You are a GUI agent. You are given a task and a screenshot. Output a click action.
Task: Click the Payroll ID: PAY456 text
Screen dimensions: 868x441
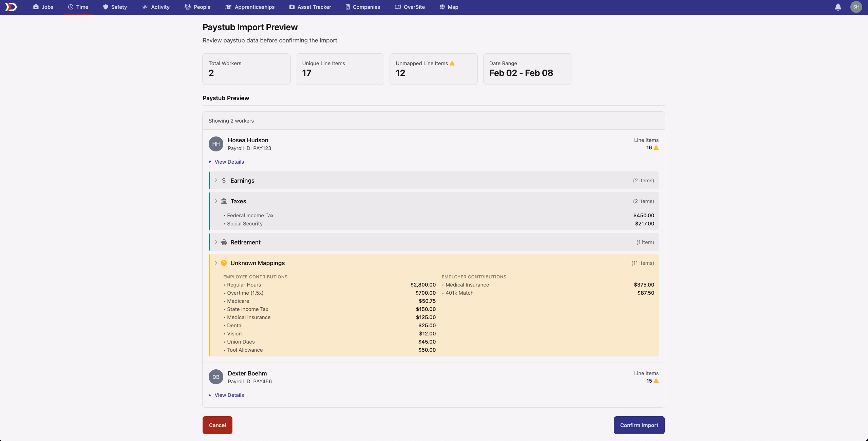[x=250, y=382]
